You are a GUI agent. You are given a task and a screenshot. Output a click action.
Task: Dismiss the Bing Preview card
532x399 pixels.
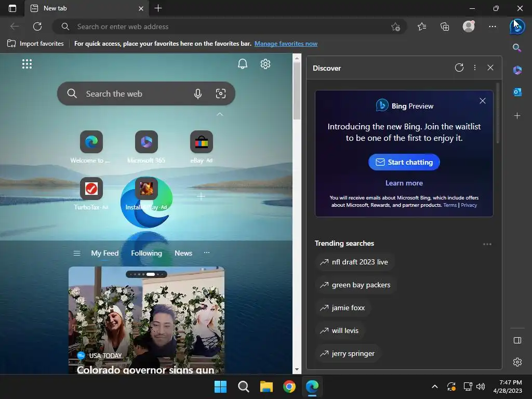[x=483, y=101]
